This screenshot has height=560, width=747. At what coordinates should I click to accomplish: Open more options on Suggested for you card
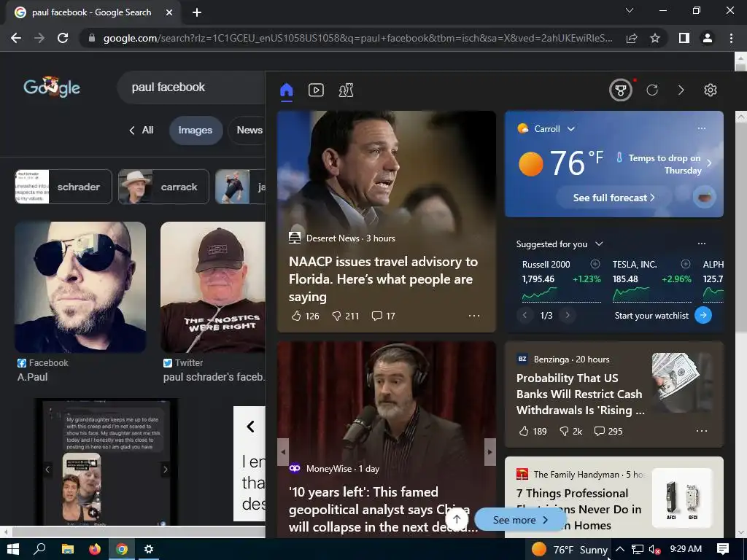[x=702, y=244]
